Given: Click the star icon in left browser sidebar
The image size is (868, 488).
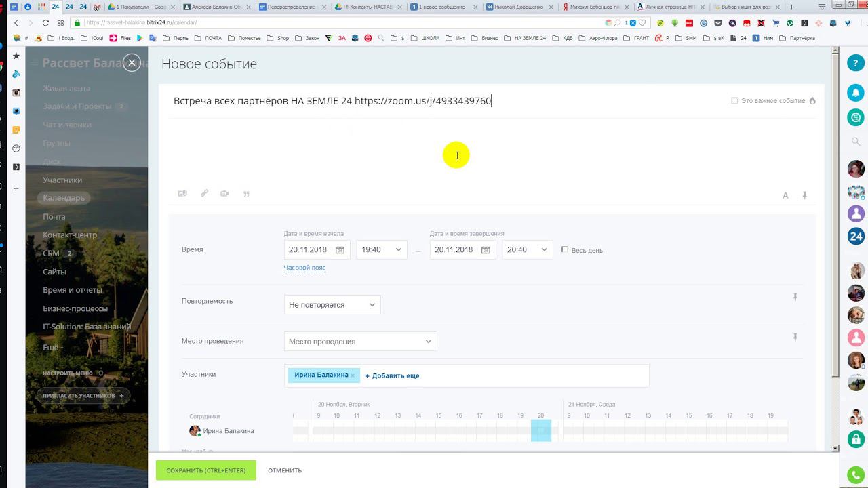Looking at the screenshot, I should 16,56.
